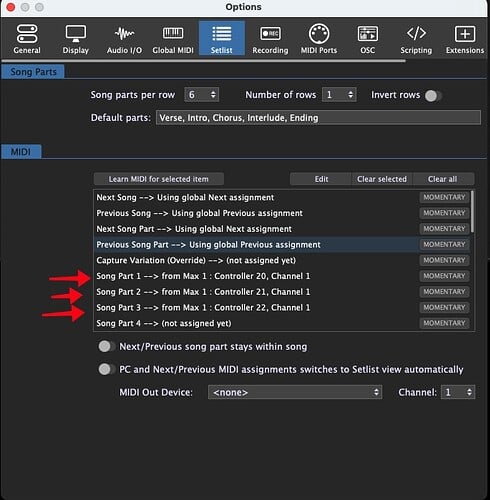
Task: Open the Song parts per row selector
Action: click(202, 95)
